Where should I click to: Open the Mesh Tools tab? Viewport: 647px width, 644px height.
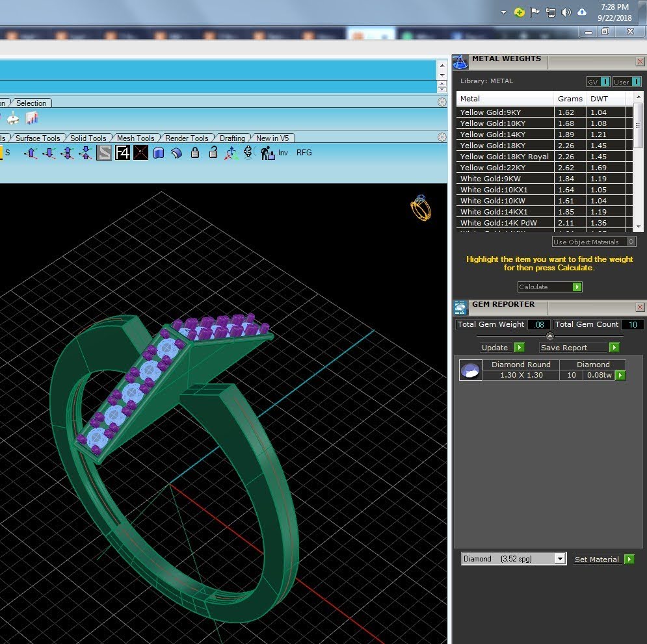point(135,138)
